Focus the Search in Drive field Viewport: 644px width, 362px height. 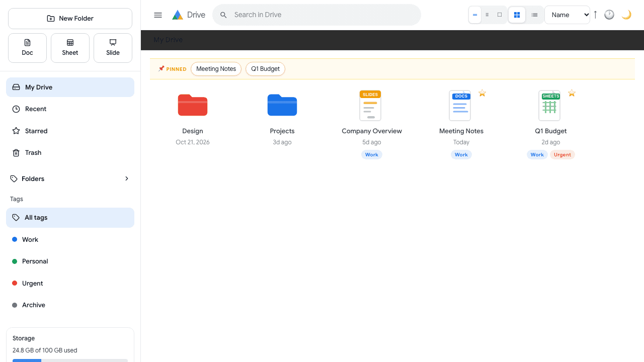pos(316,15)
